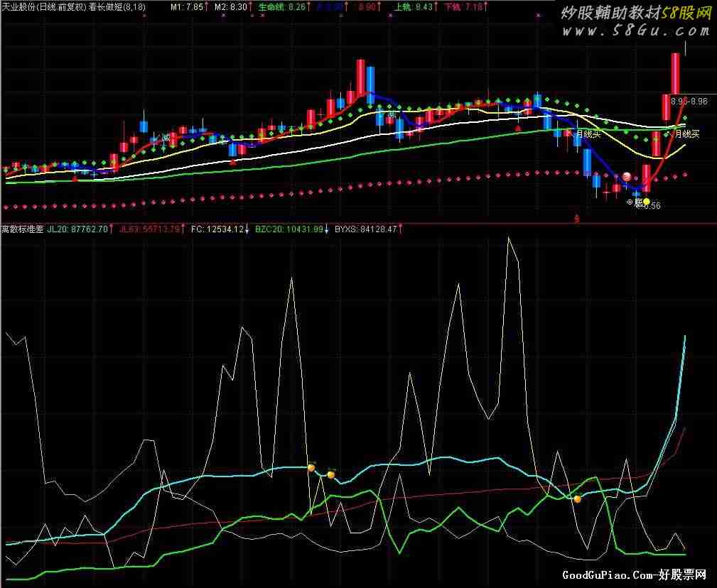Click the 下轨 7.18 indicator label
This screenshot has height=588, width=717.
pos(463,6)
